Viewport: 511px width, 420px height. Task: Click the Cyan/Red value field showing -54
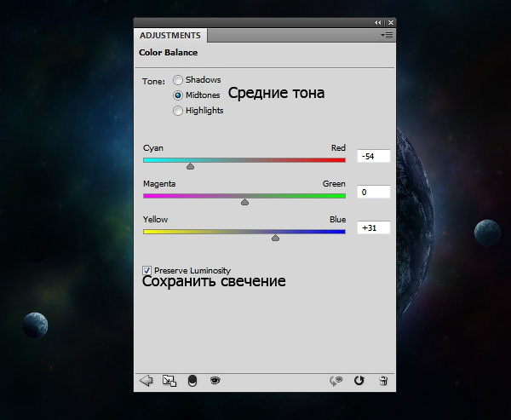pyautogui.click(x=373, y=157)
